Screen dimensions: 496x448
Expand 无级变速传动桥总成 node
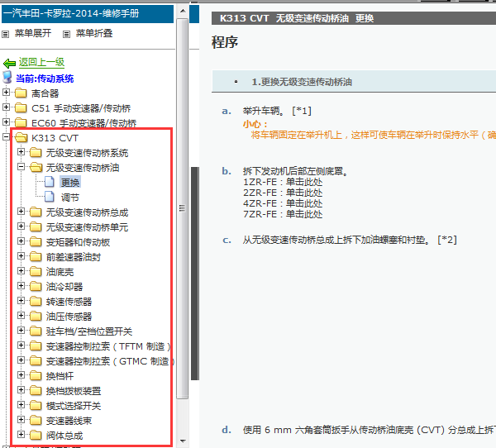point(21,212)
